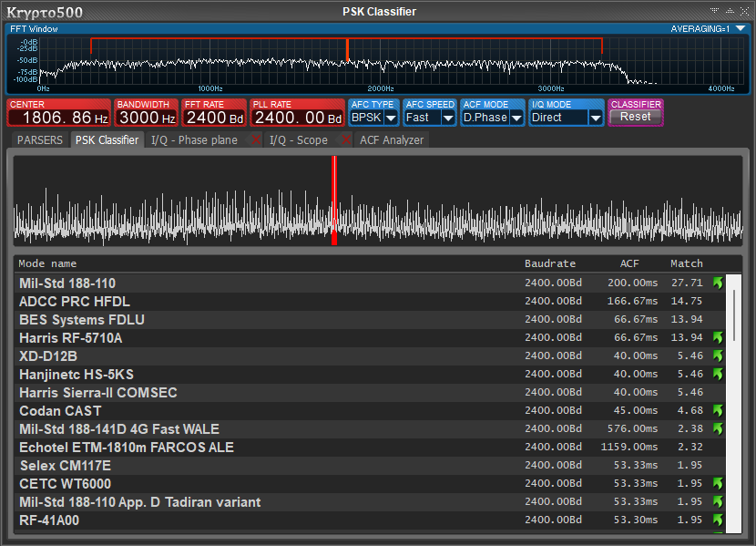
Task: Click the Baudrate column header
Action: point(550,263)
